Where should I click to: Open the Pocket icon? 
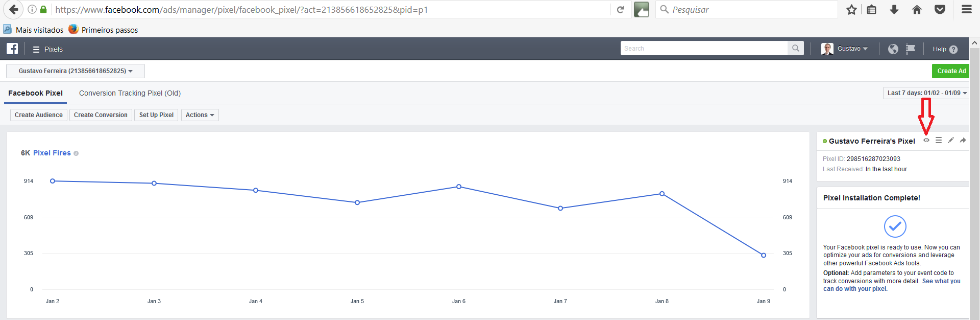pos(940,9)
